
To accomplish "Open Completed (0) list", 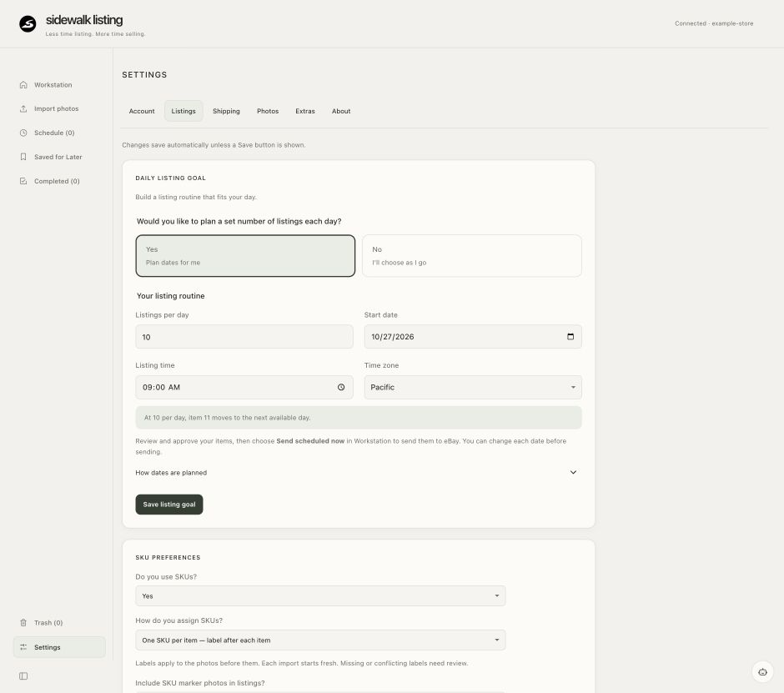I will [59, 181].
